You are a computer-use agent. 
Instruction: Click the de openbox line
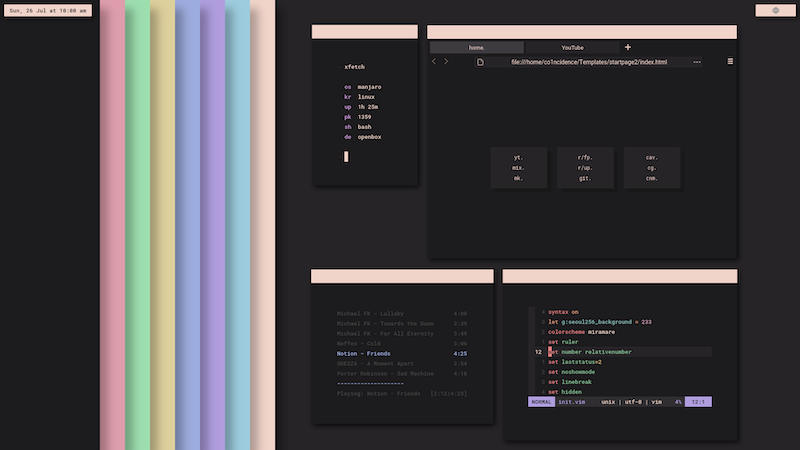point(363,137)
